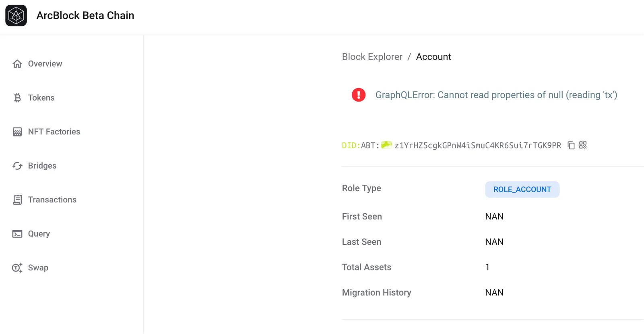Select the DID address z1YrHZ5cgkGPnW4iSmuC4KR6Sui7rTGK9PR
644x334 pixels.
pos(478,145)
